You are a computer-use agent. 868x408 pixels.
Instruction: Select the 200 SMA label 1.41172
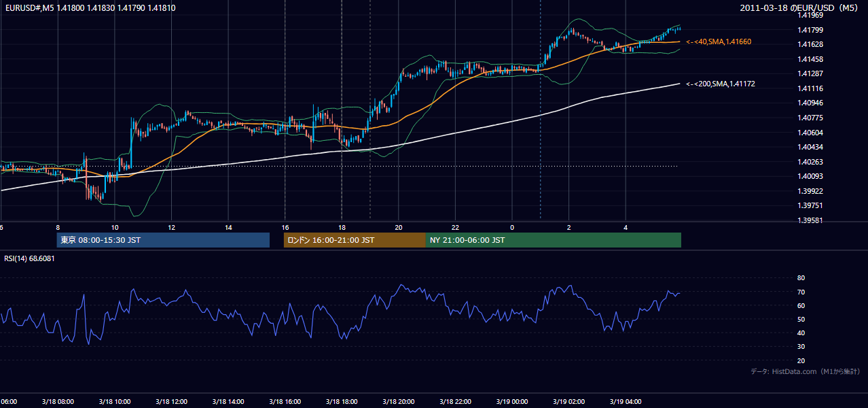(721, 84)
